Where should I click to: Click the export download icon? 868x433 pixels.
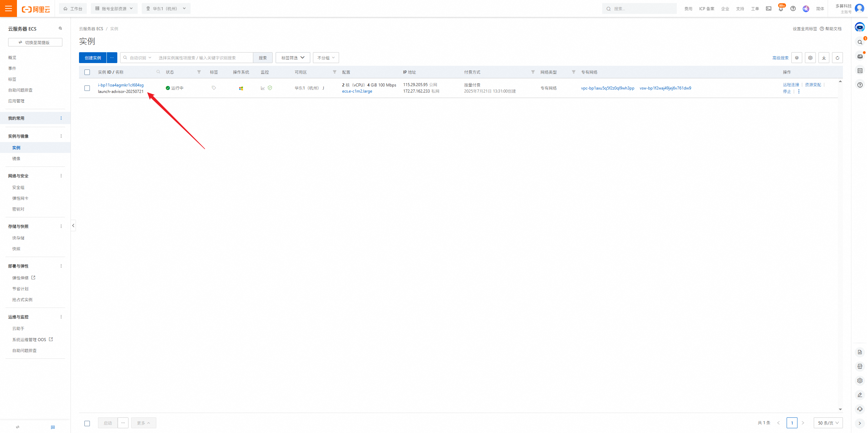tap(824, 58)
